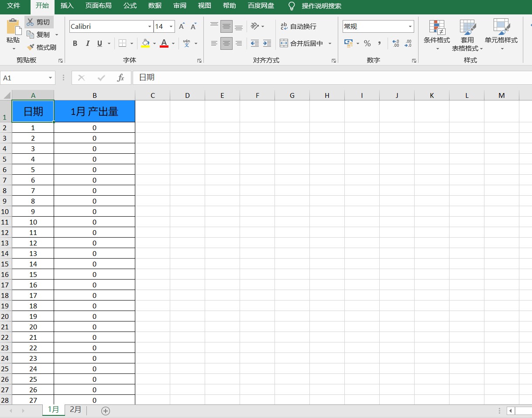Add a new sheet with the plus button
The width and height of the screenshot is (532, 418).
(x=106, y=411)
